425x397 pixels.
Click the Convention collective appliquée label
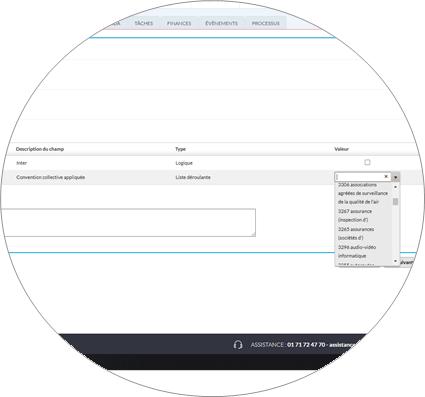[50, 177]
